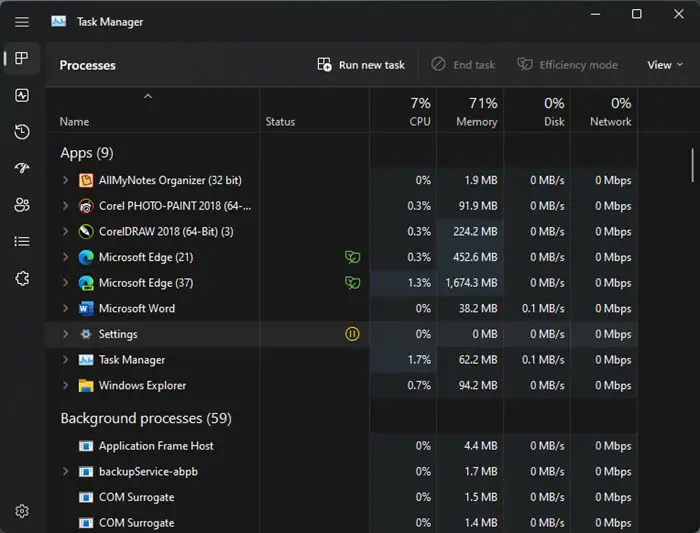Screen dimensions: 700x533
Task: Click the Background processes (59) heading
Action: (x=146, y=419)
